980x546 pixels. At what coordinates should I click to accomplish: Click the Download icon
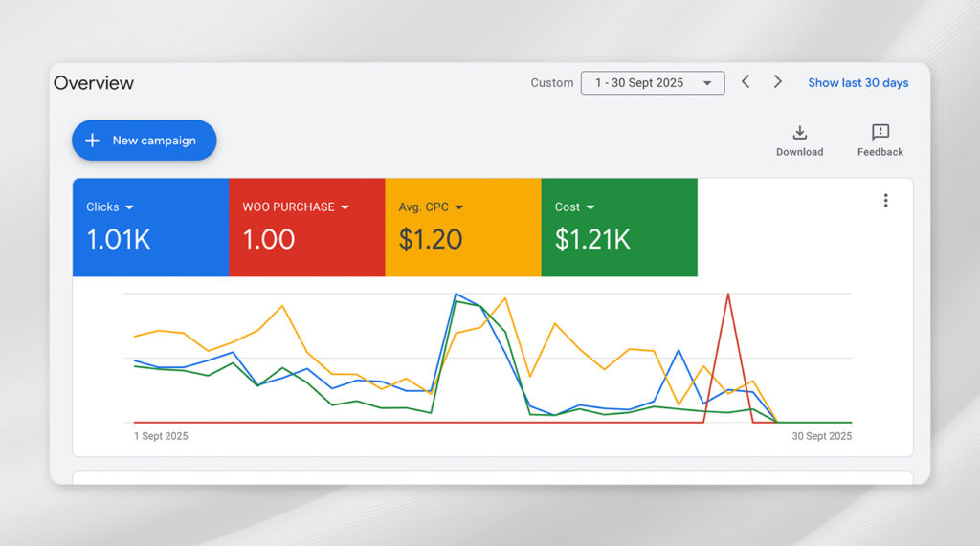pos(799,133)
